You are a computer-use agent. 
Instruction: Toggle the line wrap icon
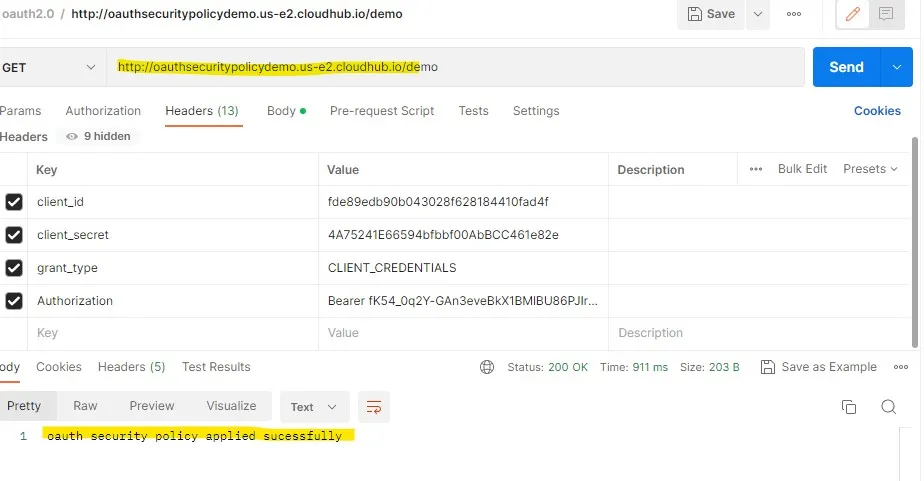pyautogui.click(x=374, y=407)
